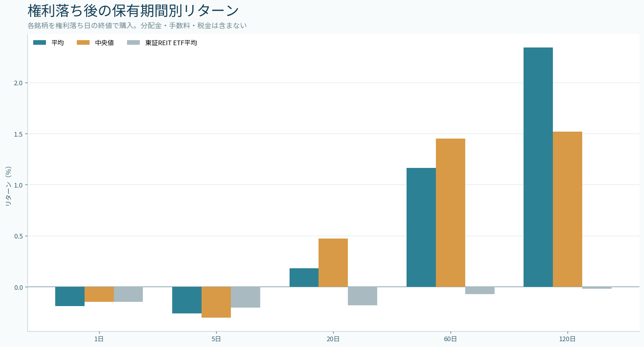The height and width of the screenshot is (347, 644).
Task: Click the 0.5 y-axis tick label
Action: (19, 236)
